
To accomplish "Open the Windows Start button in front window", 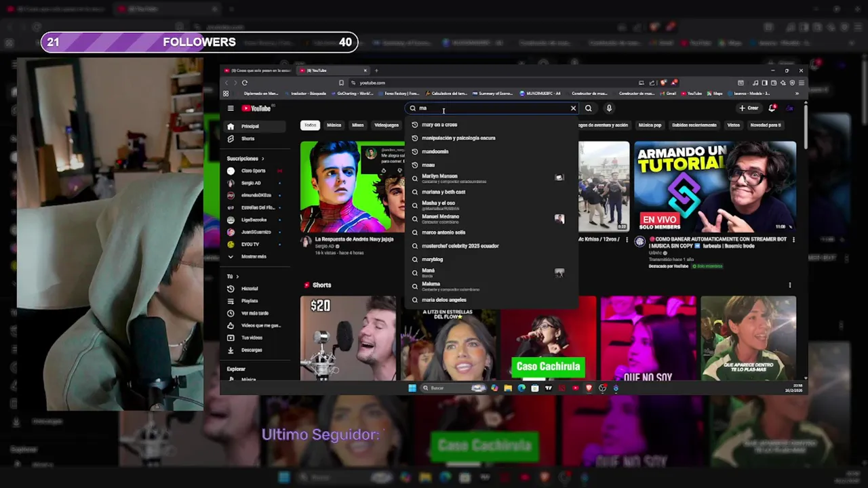I will click(412, 388).
